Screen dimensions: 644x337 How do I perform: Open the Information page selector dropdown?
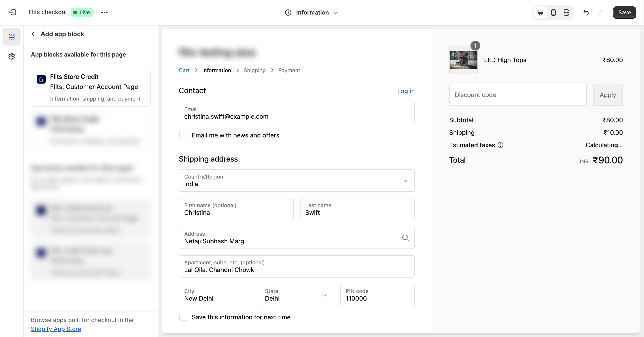click(x=311, y=13)
